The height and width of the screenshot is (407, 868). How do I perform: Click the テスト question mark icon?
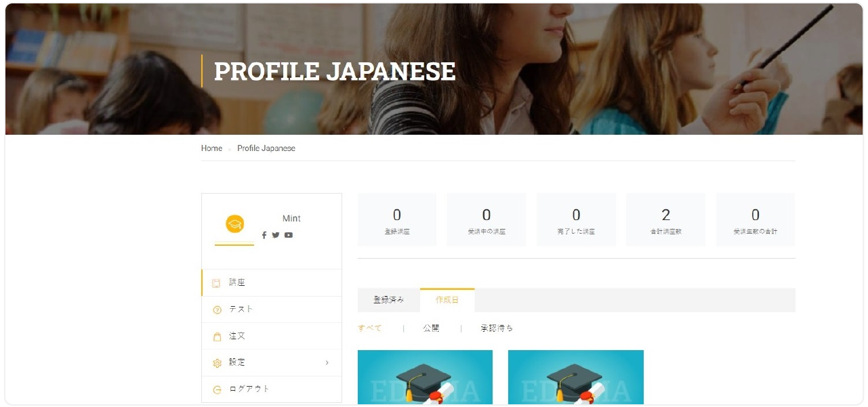coord(217,309)
